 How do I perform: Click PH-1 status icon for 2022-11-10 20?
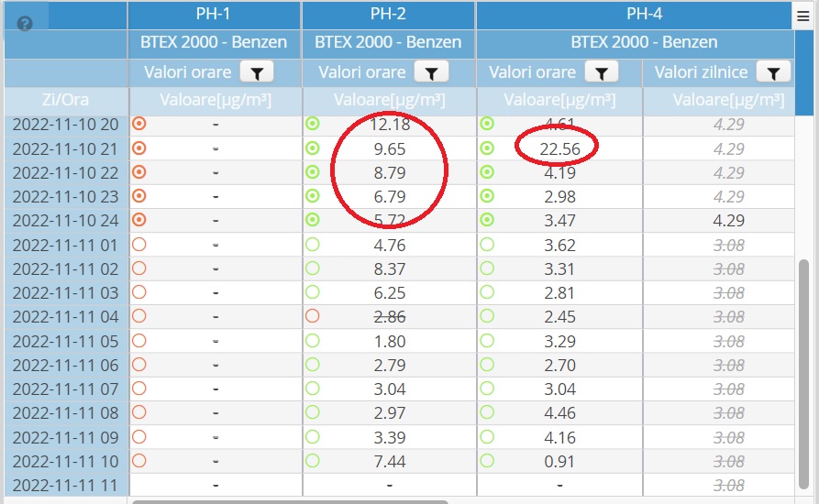coord(139,124)
